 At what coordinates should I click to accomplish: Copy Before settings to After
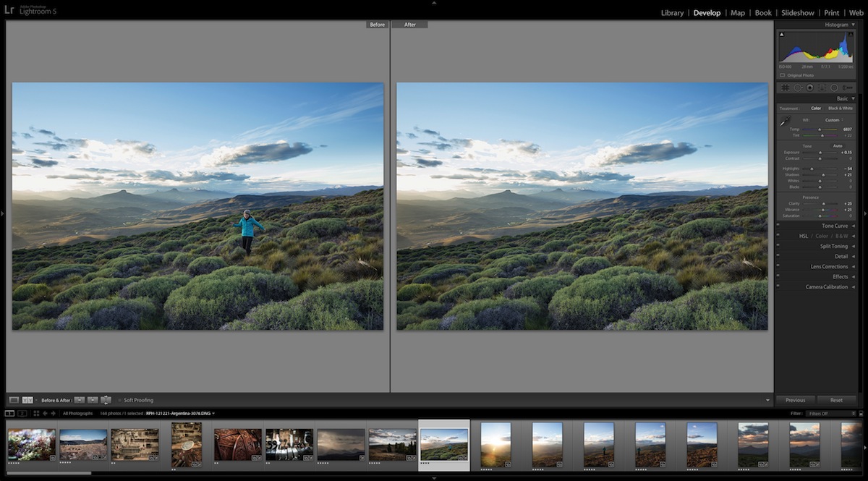80,400
